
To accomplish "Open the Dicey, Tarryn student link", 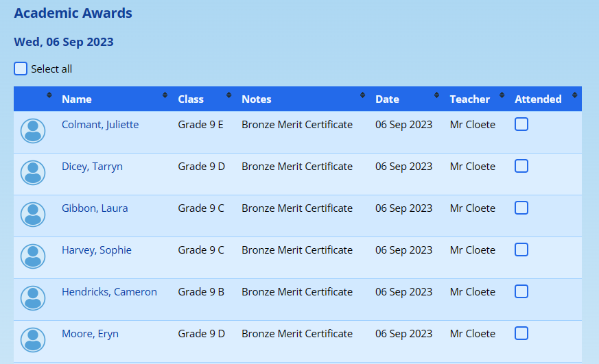I will (x=92, y=167).
